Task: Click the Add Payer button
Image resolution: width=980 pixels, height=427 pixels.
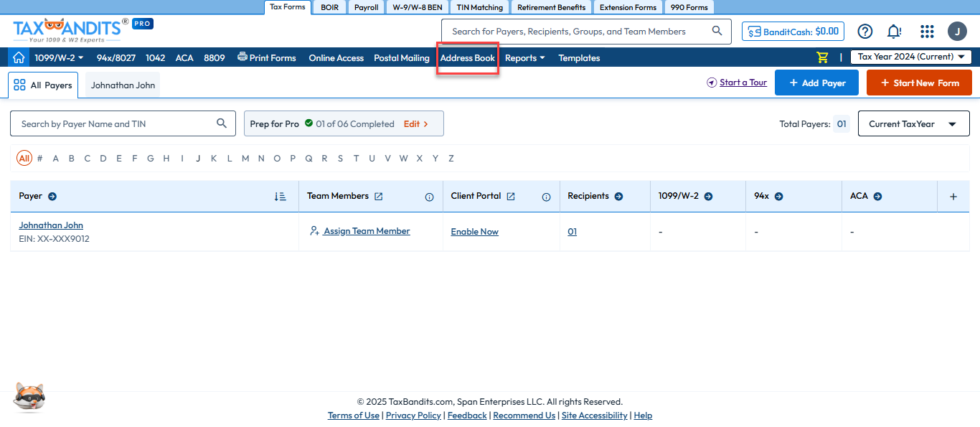Action: (817, 83)
